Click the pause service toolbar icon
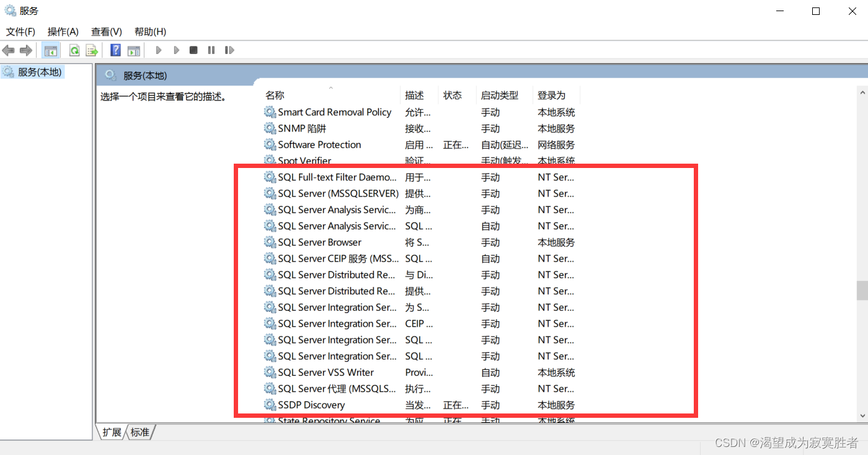This screenshot has height=455, width=868. 211,50
